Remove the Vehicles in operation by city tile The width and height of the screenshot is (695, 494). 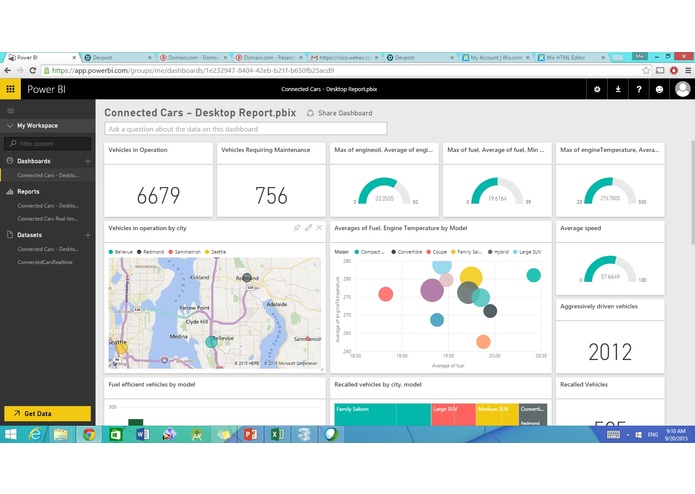pyautogui.click(x=319, y=228)
